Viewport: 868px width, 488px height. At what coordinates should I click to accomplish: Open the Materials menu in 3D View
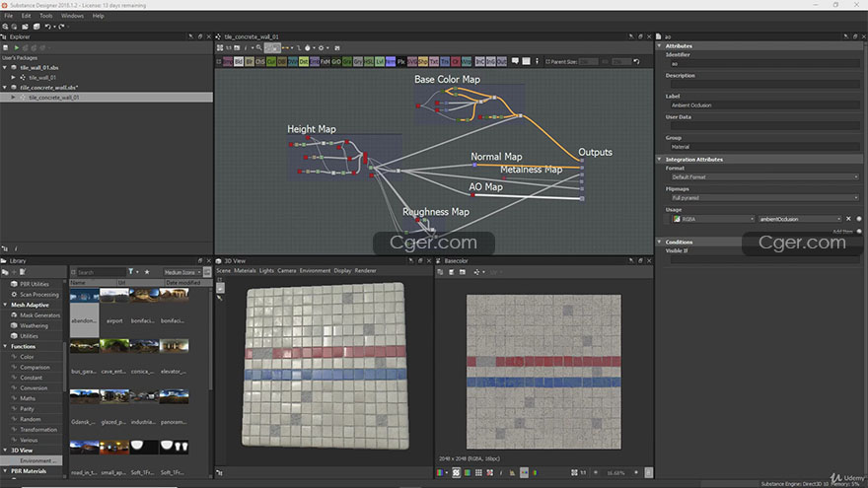tap(245, 270)
